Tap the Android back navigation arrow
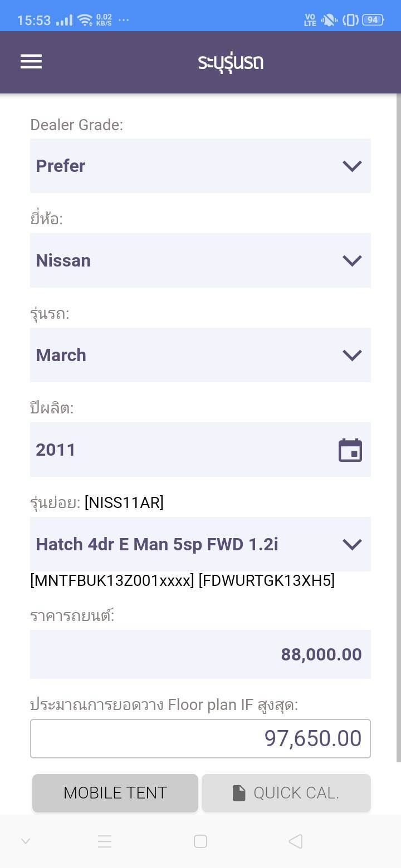401x868 pixels. 296,841
